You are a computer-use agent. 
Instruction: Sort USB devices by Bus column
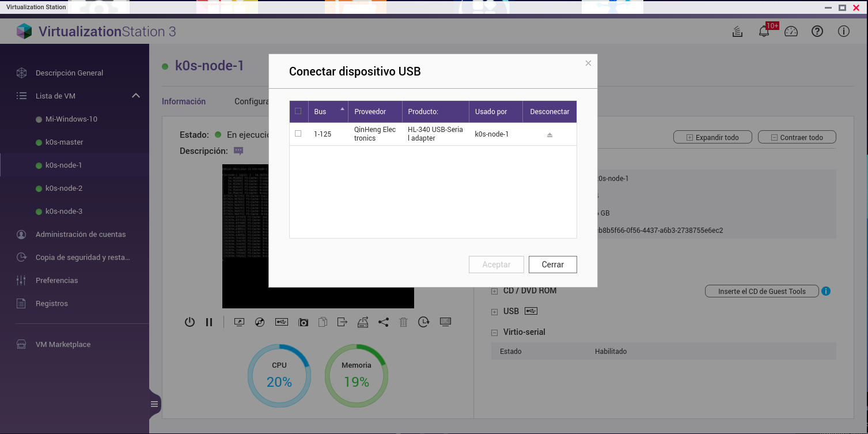click(328, 112)
